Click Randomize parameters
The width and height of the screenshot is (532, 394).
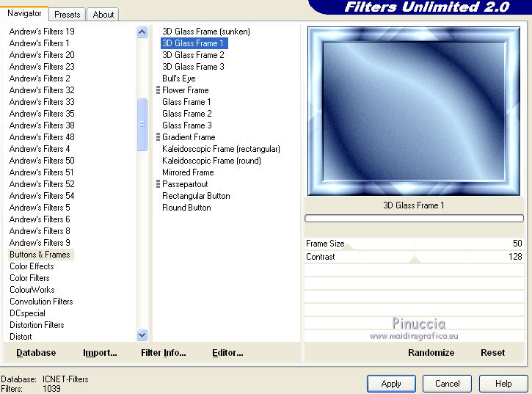[431, 353]
